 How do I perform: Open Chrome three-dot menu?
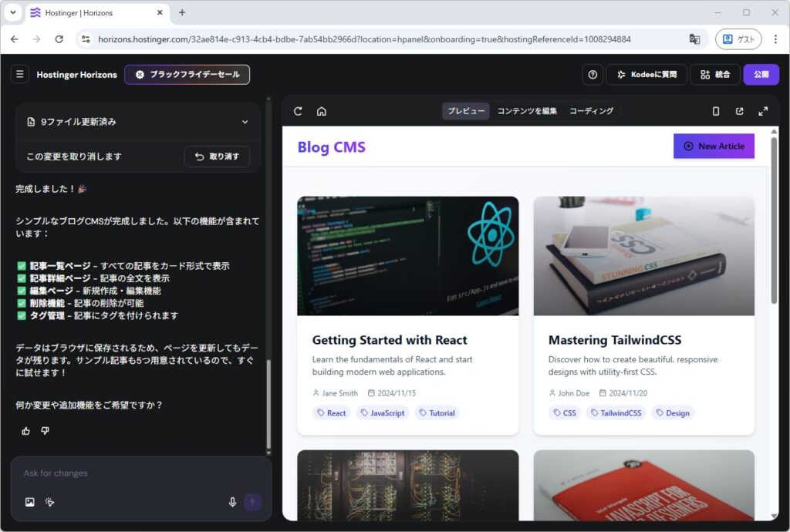pyautogui.click(x=775, y=39)
